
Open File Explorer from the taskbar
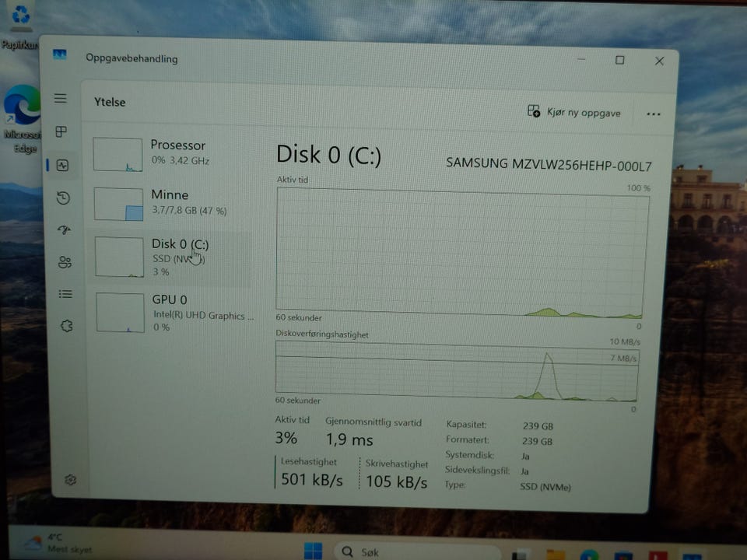click(556, 555)
